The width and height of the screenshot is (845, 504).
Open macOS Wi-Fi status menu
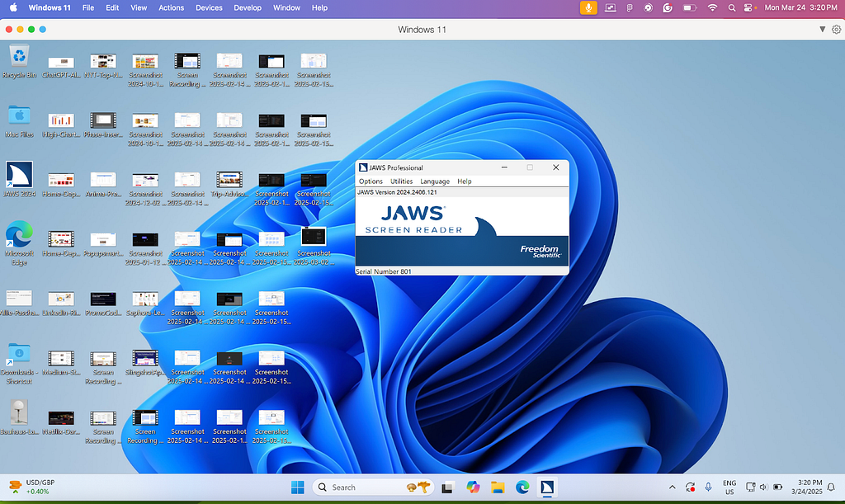click(x=712, y=7)
